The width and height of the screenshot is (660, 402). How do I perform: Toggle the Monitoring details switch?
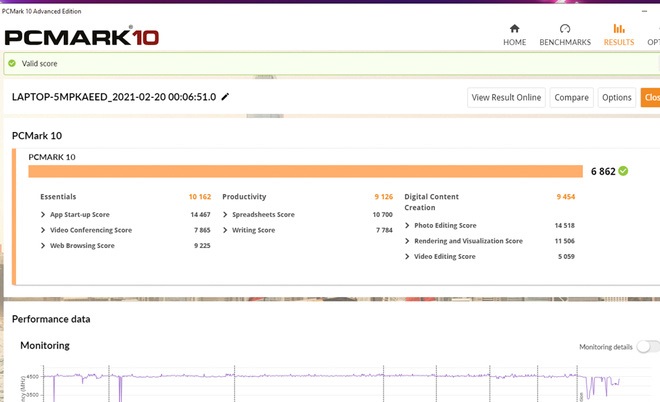point(648,347)
